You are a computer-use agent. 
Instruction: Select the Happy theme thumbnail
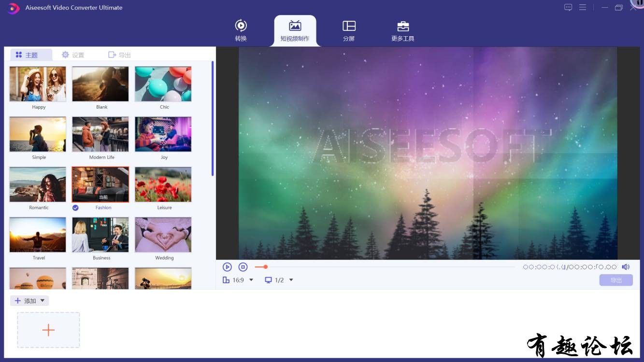(38, 84)
